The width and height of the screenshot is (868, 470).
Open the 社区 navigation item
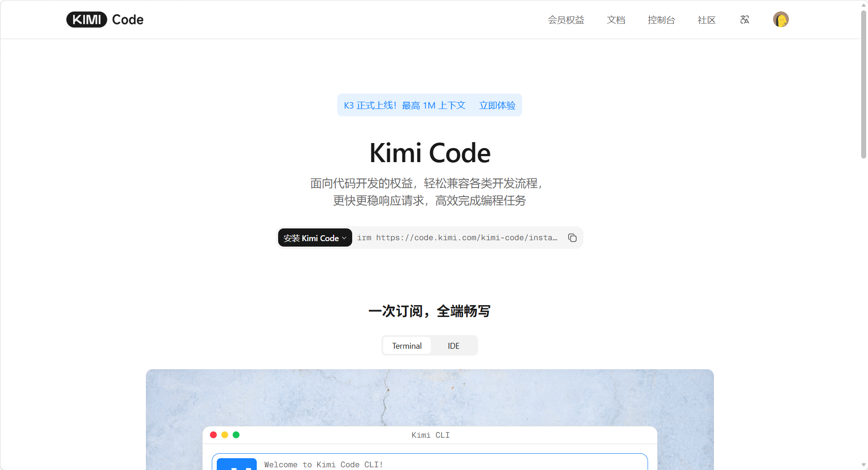click(x=707, y=20)
